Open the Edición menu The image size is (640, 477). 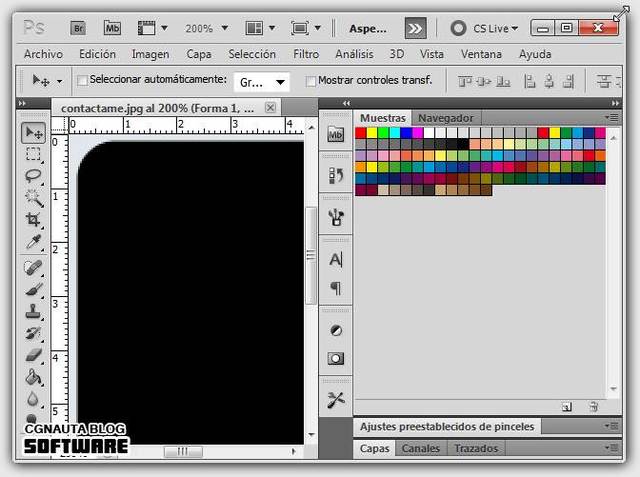97,54
